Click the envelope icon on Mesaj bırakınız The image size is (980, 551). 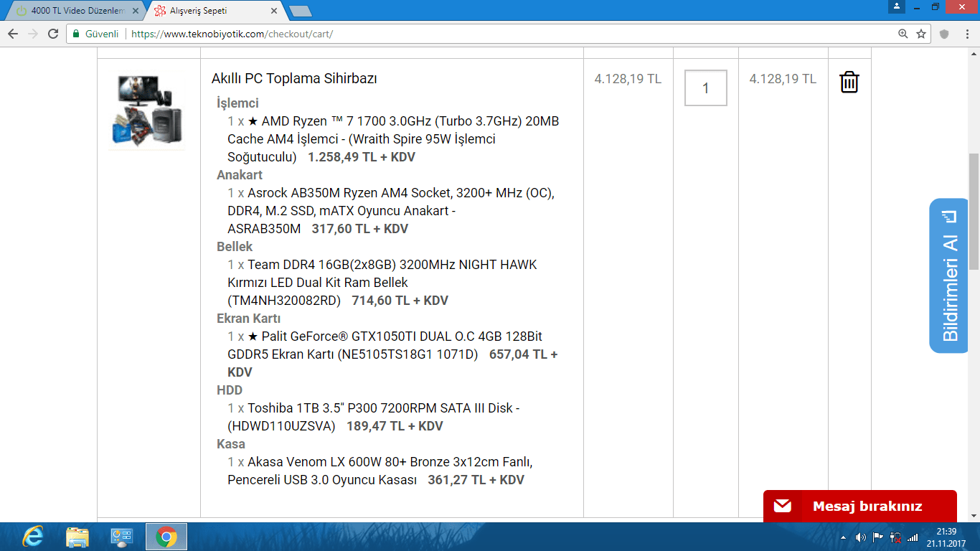783,507
